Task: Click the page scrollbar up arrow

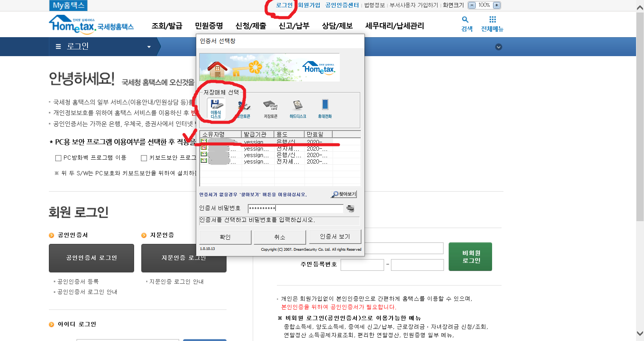Action: pos(640,7)
